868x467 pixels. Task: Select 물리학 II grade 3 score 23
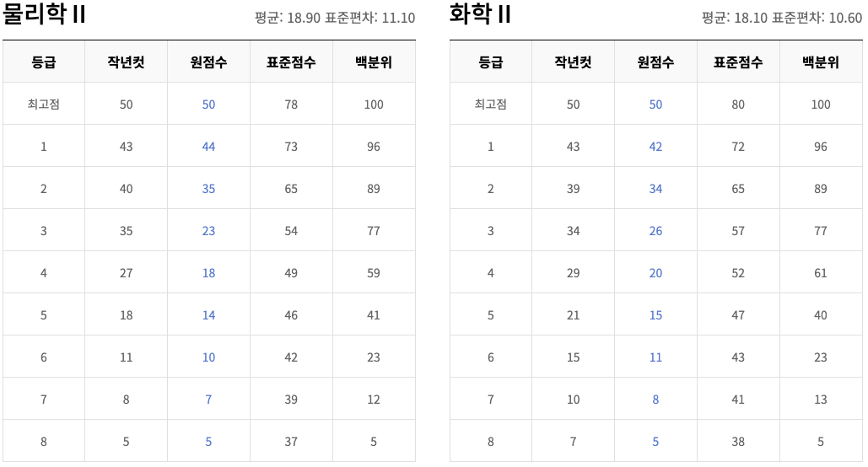pyautogui.click(x=208, y=231)
